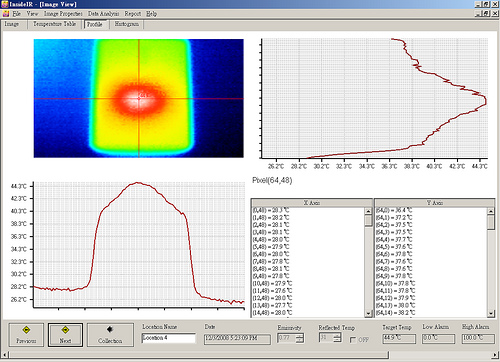The image size is (500, 362).
Task: Click the yellow diamond icon on Next
Action: pyautogui.click(x=65, y=330)
